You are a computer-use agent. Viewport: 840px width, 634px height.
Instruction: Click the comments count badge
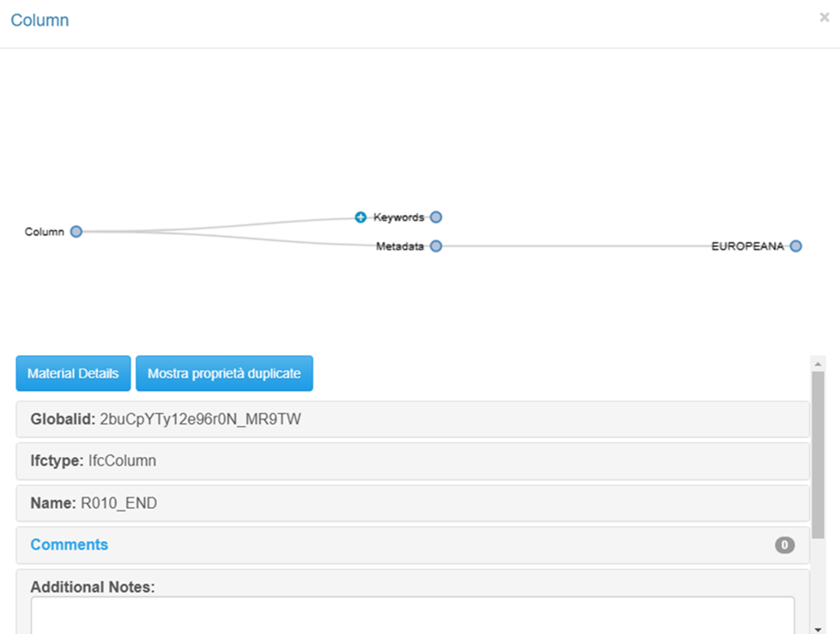784,545
